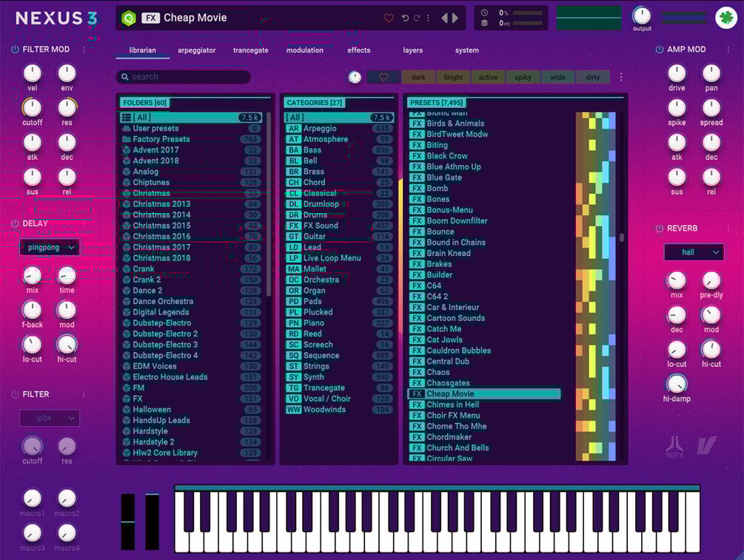Click the green clover icon at top right

[726, 18]
